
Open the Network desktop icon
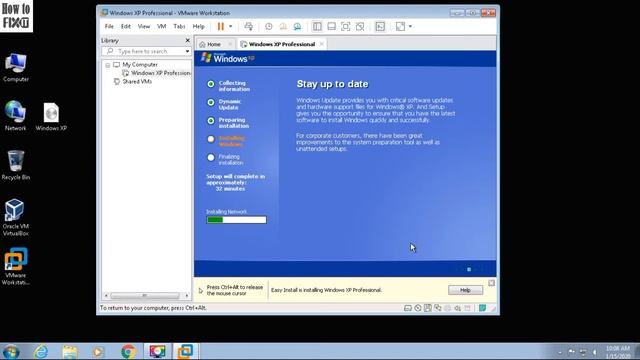point(16,116)
